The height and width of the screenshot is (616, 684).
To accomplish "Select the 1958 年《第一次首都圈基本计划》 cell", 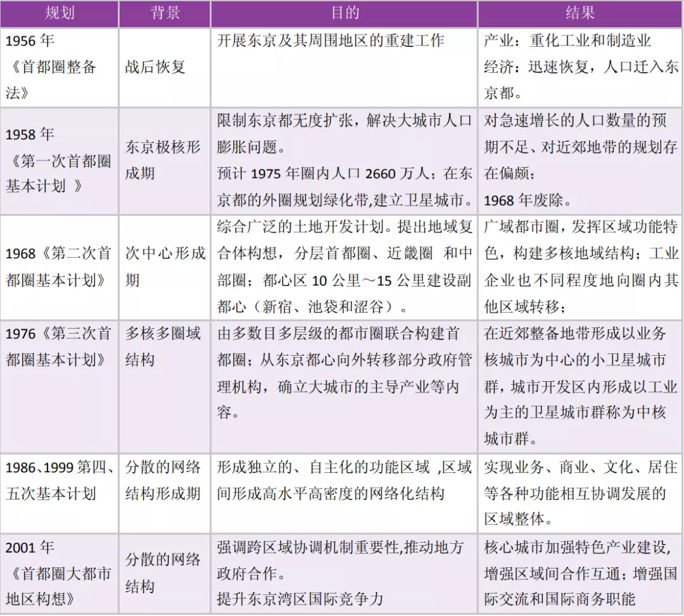I will tap(60, 161).
